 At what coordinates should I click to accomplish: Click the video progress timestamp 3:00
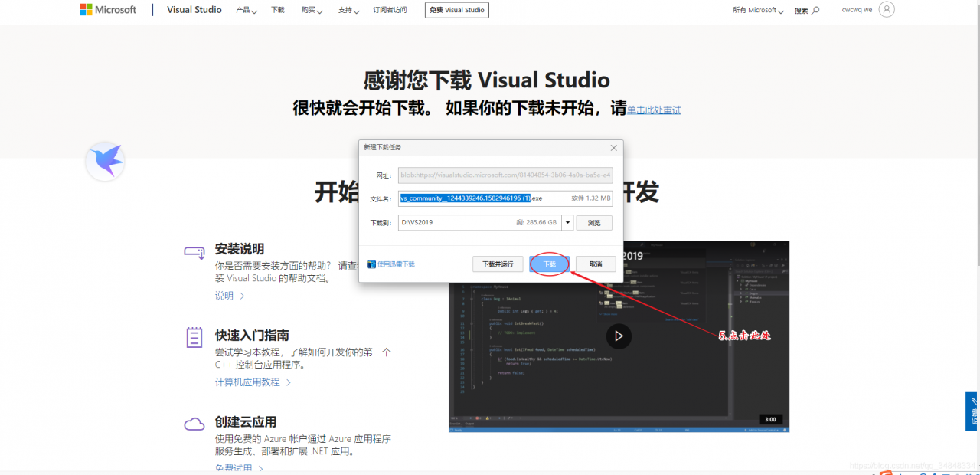click(x=770, y=419)
